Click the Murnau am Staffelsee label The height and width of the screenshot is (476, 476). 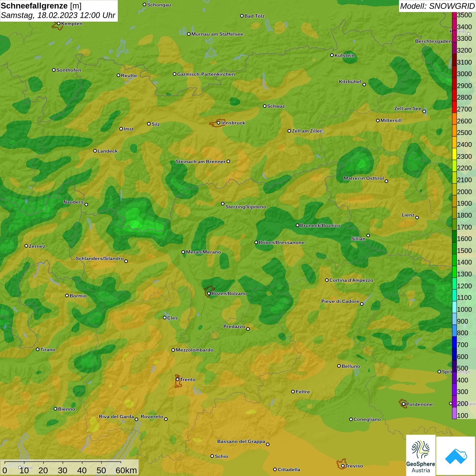click(x=217, y=34)
